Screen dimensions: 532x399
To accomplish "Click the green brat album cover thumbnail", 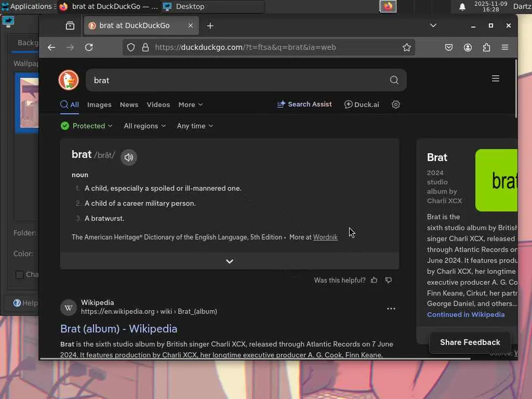I will tap(496, 180).
